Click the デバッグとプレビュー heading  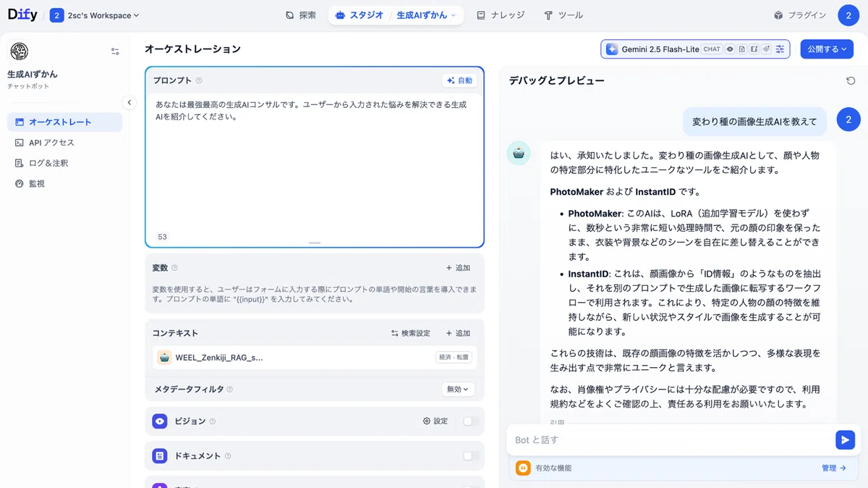coord(556,80)
